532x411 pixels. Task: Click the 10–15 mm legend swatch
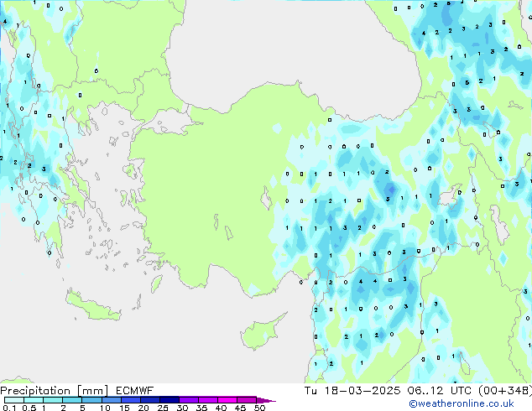click(111, 400)
